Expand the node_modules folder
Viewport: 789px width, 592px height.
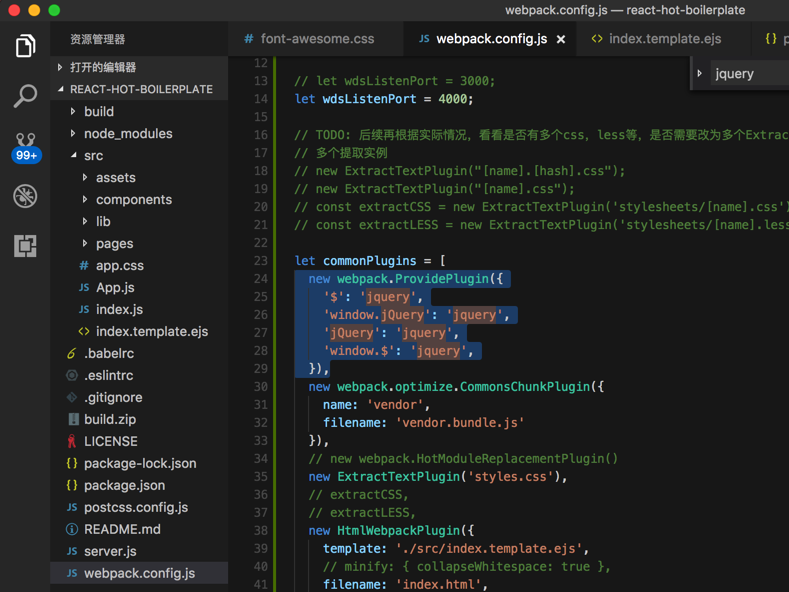tap(127, 133)
